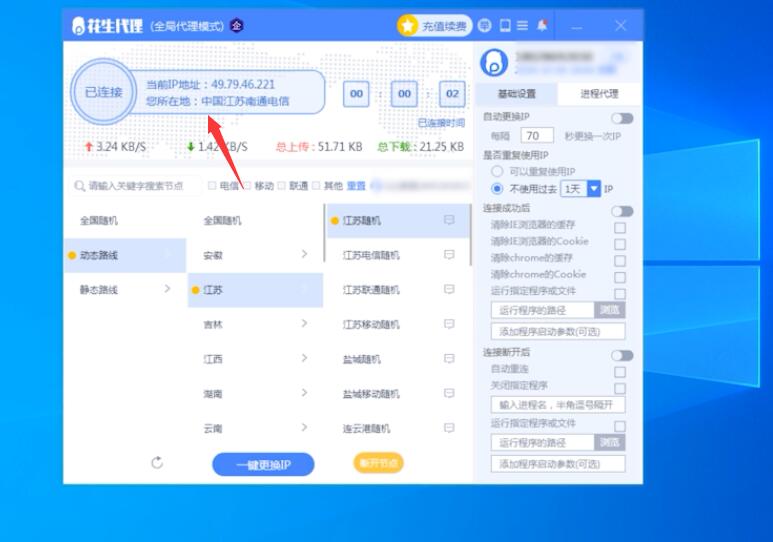Check the 其他 filter checkbox

coord(316,185)
